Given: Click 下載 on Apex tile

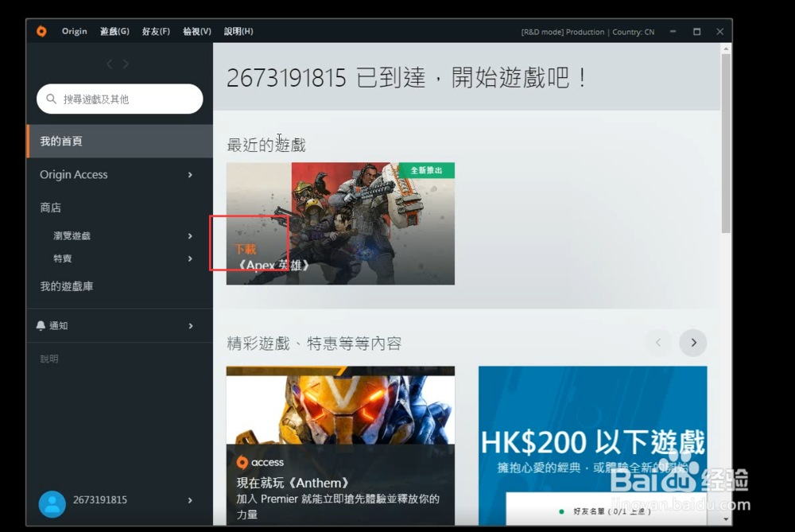Looking at the screenshot, I should click(246, 249).
